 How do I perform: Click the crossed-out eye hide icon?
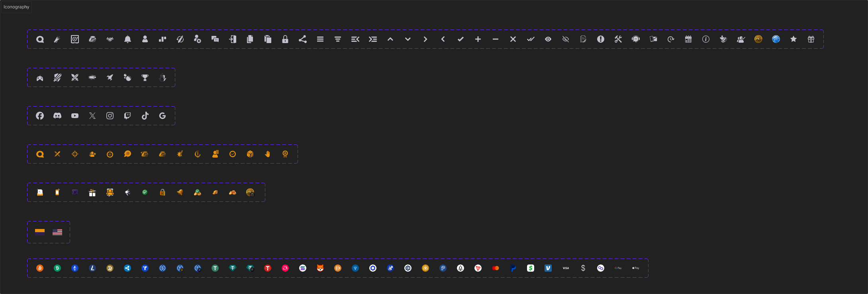point(566,39)
